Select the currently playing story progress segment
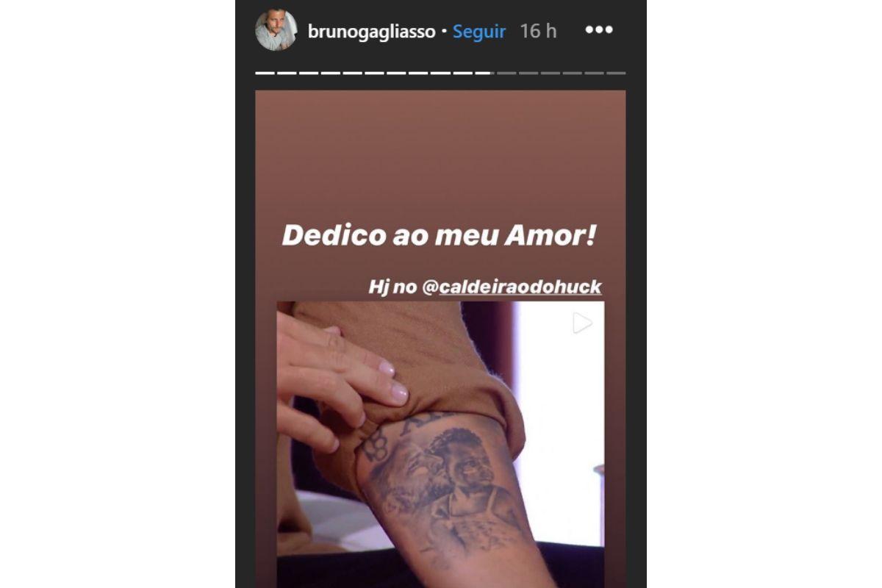882x588 pixels. click(x=484, y=73)
